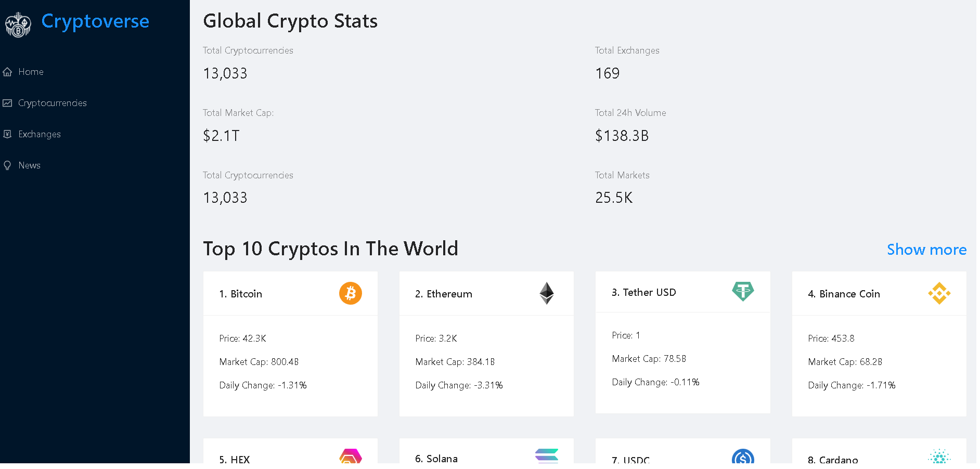Click the Ethereum diamond icon
Image resolution: width=980 pixels, height=469 pixels.
coord(546,293)
